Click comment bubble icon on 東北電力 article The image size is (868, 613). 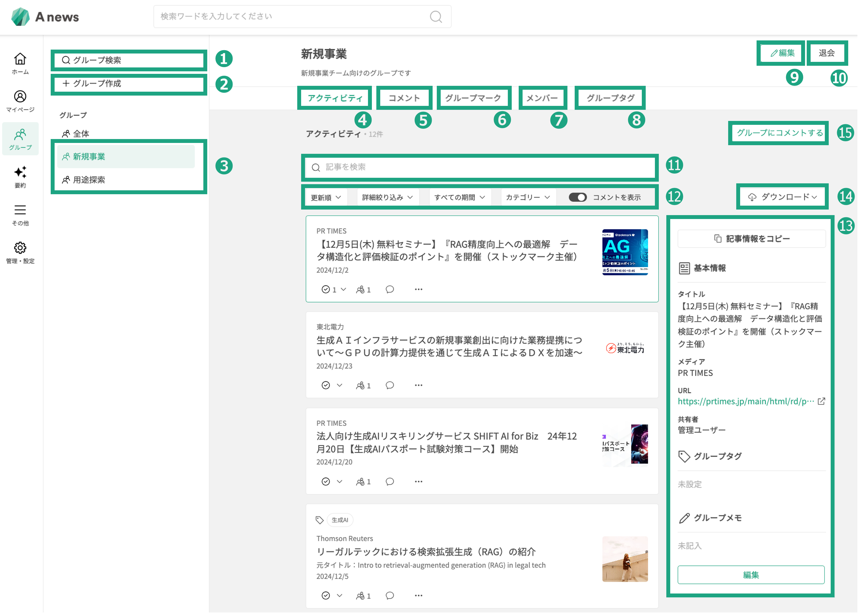coord(390,385)
